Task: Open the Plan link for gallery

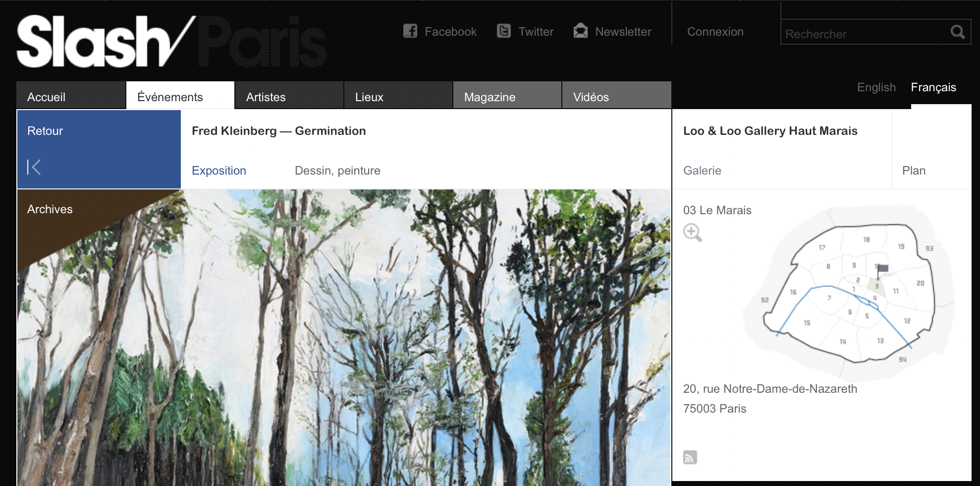Action: coord(914,171)
